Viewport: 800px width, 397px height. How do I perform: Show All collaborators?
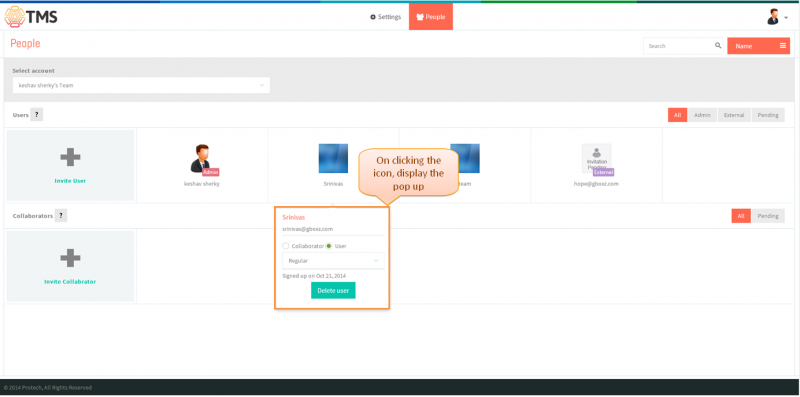point(741,216)
